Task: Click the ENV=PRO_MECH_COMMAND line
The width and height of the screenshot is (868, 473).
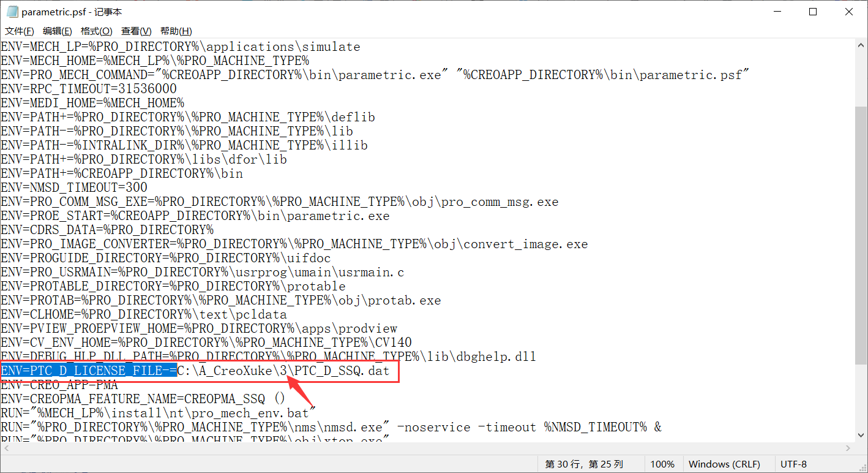Action: click(x=375, y=75)
